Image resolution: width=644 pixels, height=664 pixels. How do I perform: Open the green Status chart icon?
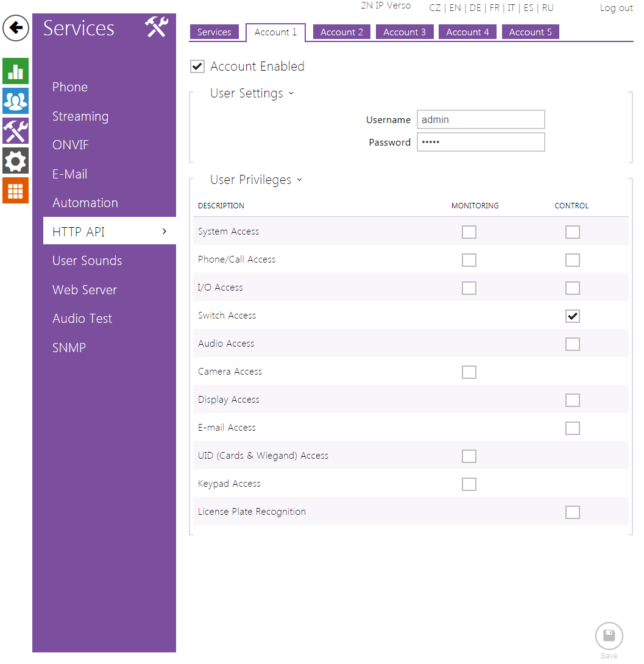[x=15, y=71]
